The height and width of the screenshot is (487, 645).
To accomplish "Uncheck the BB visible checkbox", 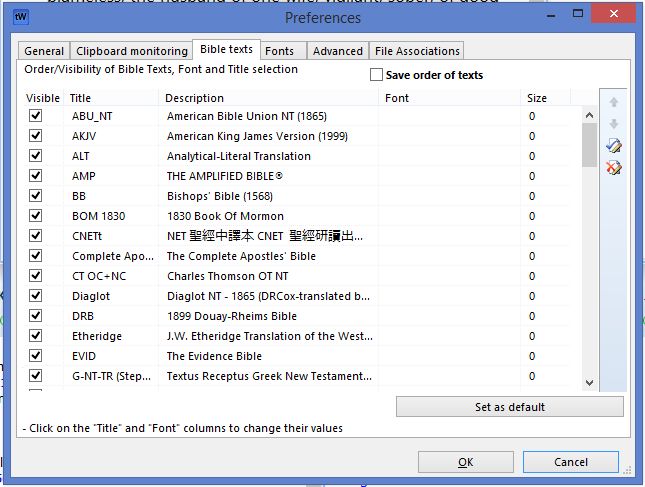I will (x=35, y=196).
